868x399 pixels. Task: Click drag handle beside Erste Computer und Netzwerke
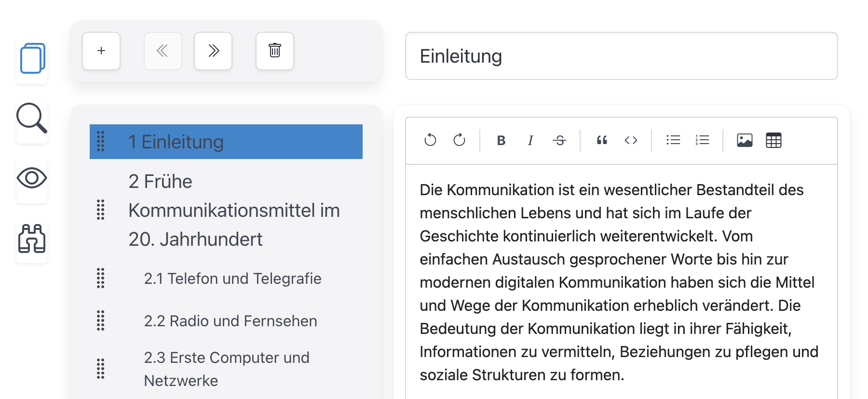[x=101, y=369]
